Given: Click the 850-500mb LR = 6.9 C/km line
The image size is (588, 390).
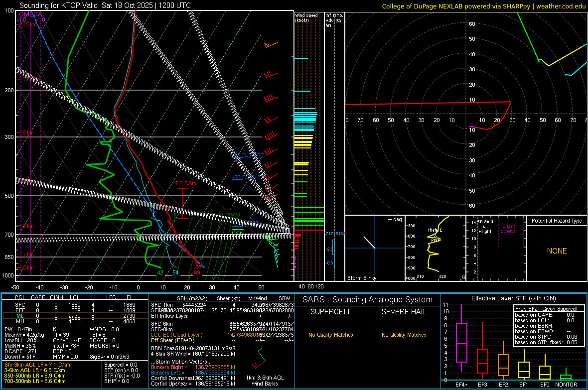Looking at the screenshot, I should point(35,376).
